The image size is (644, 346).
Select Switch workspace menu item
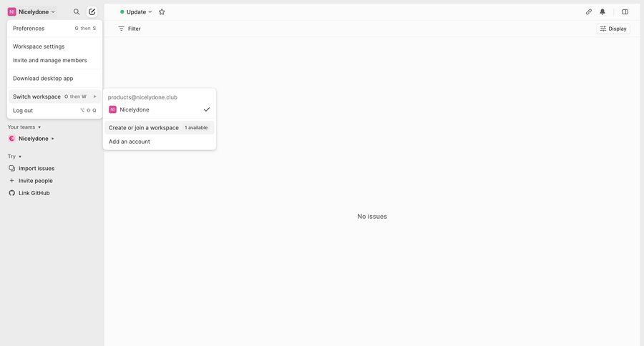[x=54, y=97]
